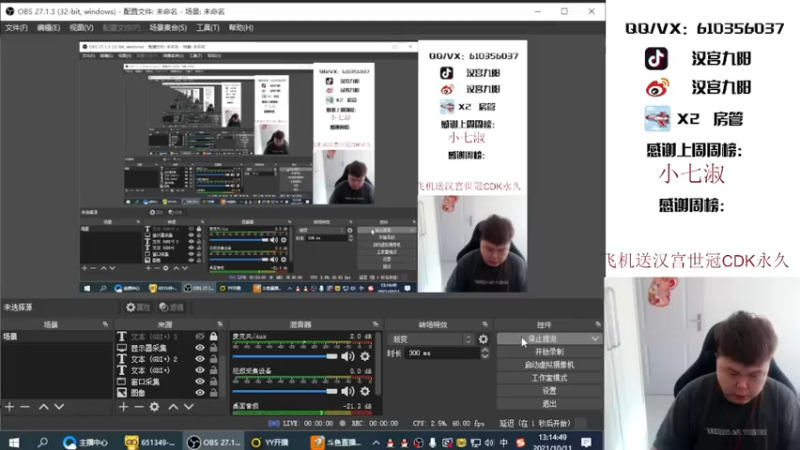
Task: Click the source 滤镜 filters button
Action: [x=171, y=307]
